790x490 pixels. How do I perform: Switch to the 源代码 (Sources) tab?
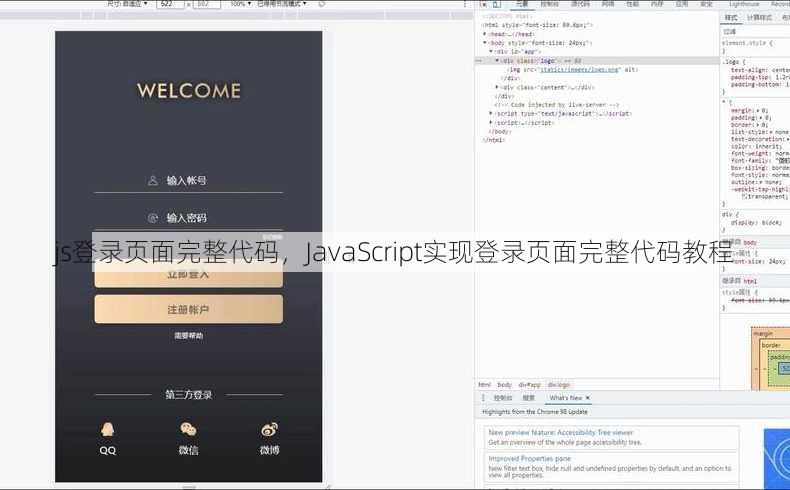(x=580, y=4)
